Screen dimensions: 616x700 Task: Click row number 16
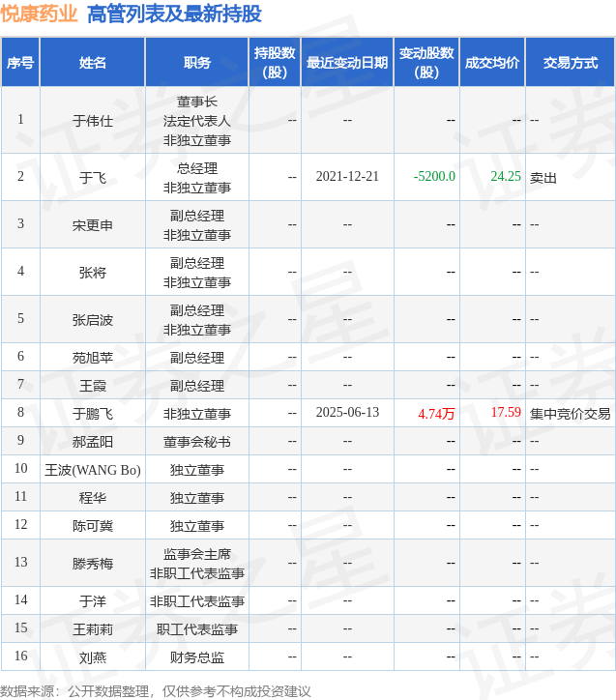(x=21, y=656)
